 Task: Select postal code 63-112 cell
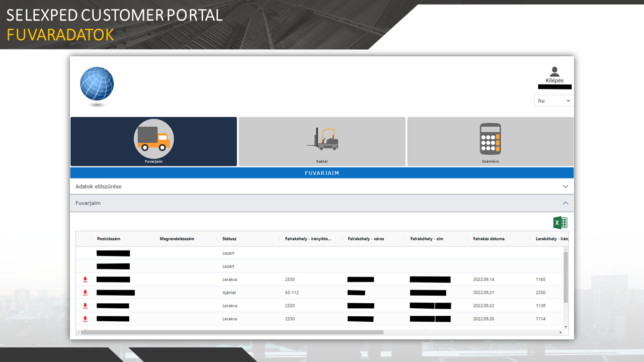point(292,293)
